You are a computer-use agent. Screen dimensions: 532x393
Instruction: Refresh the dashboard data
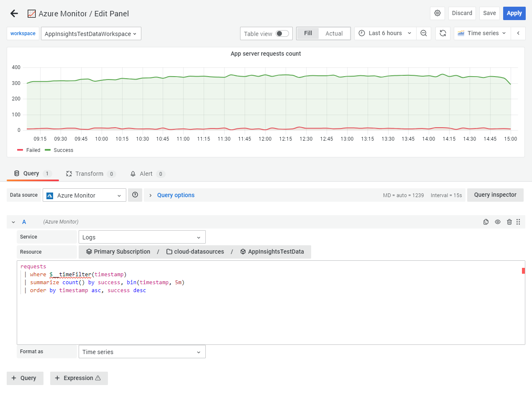click(x=442, y=33)
